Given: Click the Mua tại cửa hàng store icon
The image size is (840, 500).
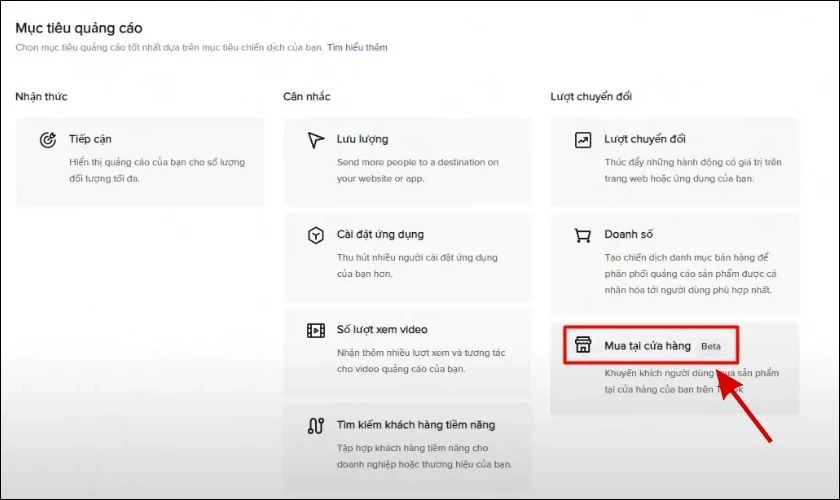Looking at the screenshot, I should [583, 345].
